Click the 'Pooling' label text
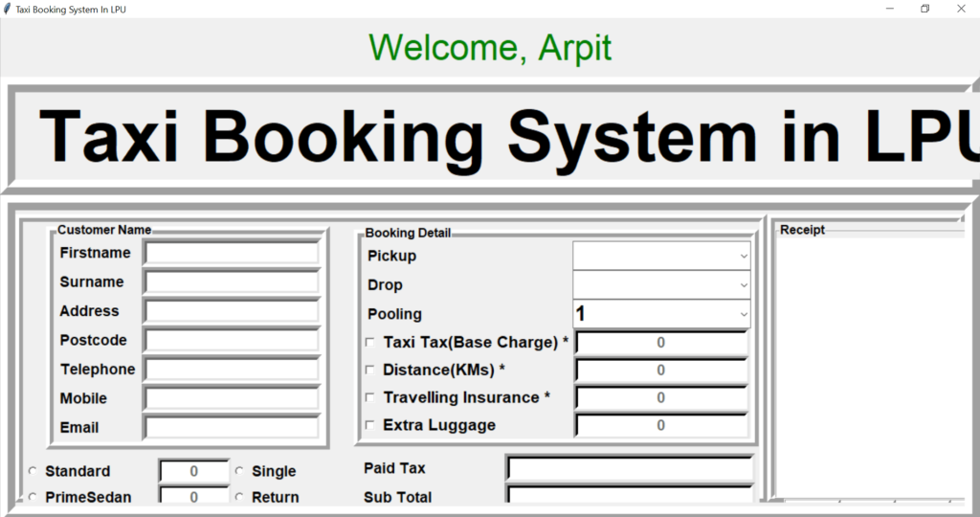 coord(394,314)
